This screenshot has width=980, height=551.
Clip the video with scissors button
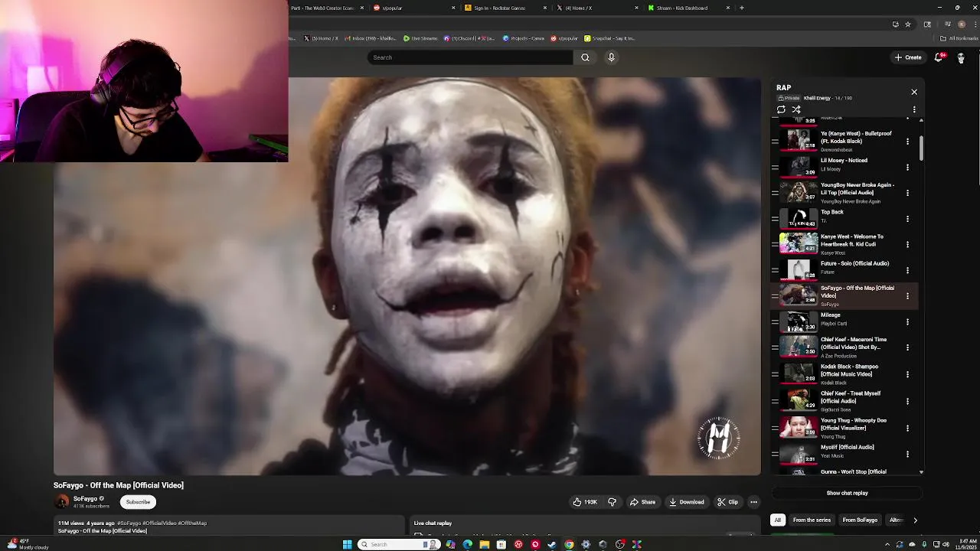[x=727, y=502]
